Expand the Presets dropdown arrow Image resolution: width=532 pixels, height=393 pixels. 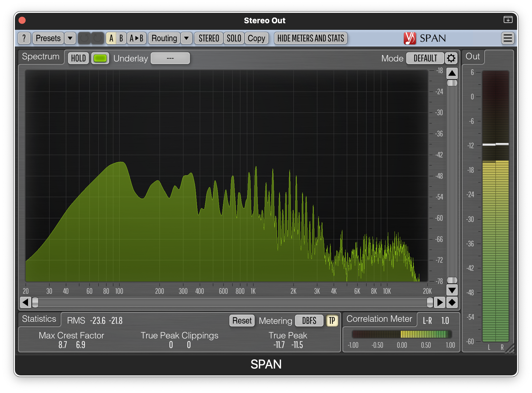point(70,38)
